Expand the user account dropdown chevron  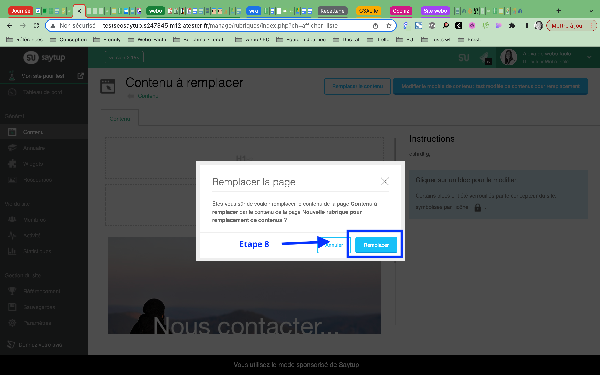pyautogui.click(x=589, y=57)
